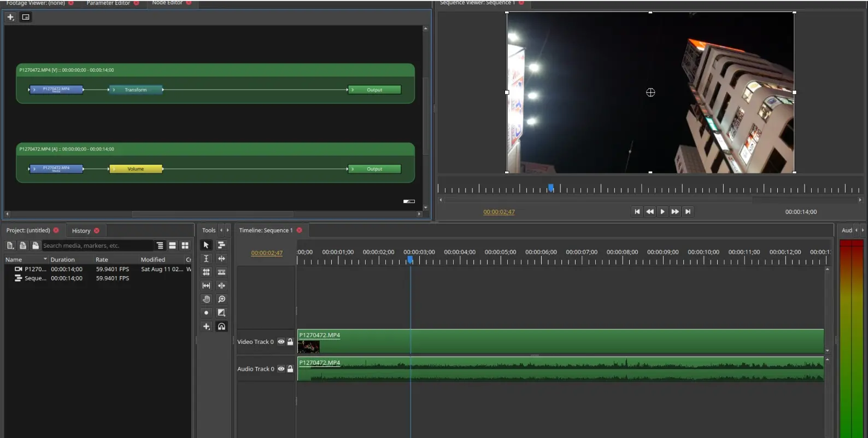
Task: Close the Timeline: Sequence 1 tab
Action: pos(300,230)
